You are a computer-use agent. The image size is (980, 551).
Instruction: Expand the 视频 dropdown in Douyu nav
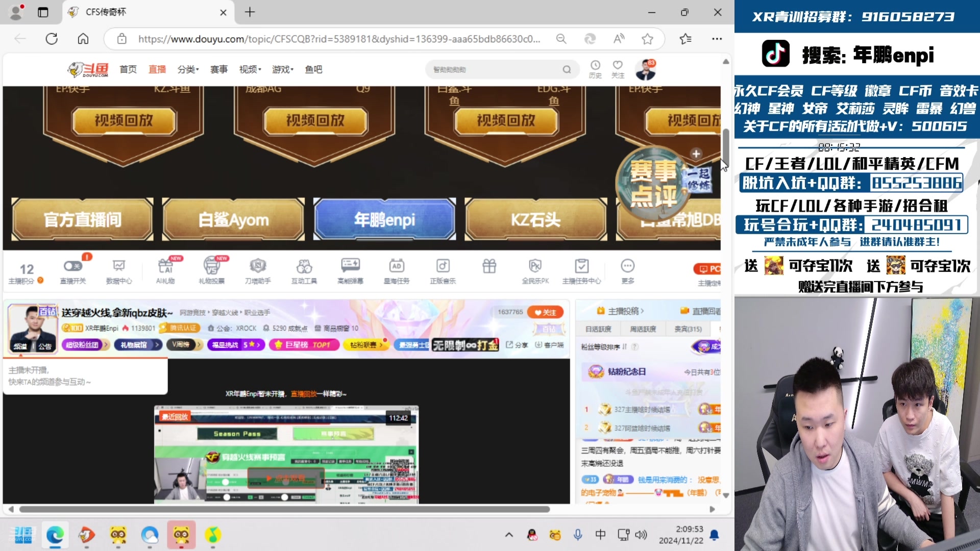pos(250,69)
